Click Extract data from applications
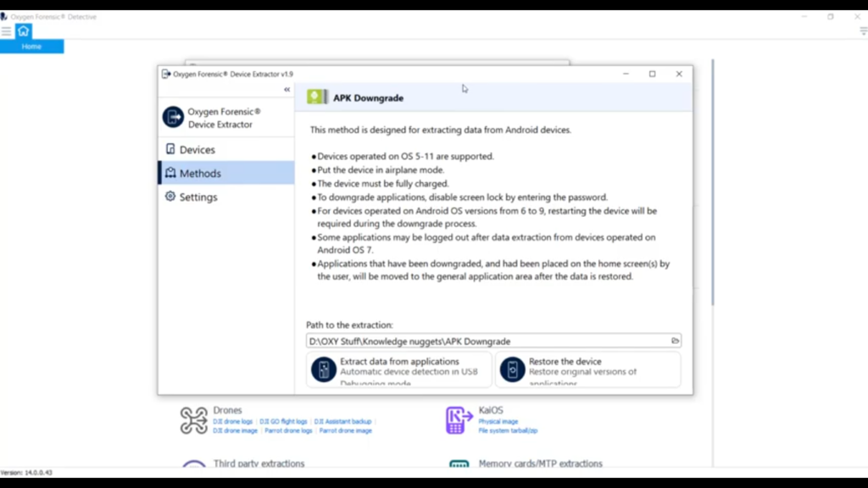Screen dimensions: 868x488 398,369
